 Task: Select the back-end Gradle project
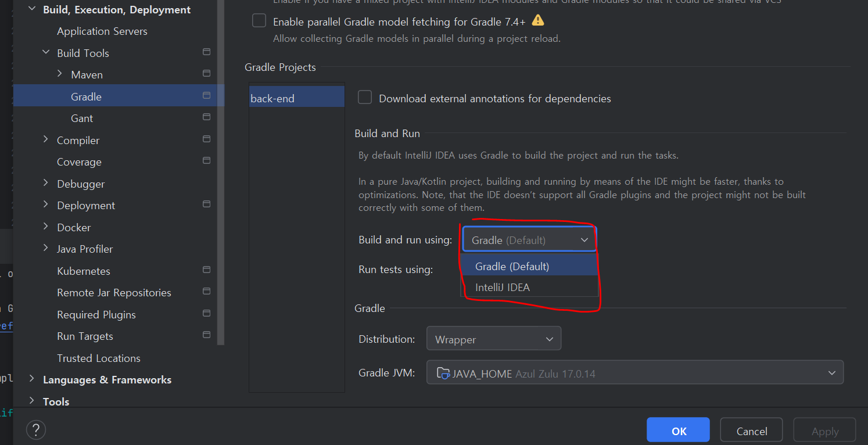tap(297, 98)
